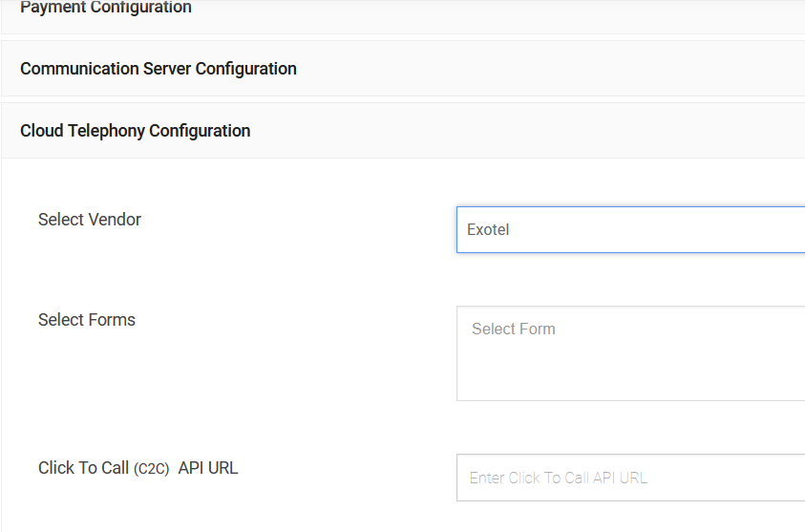Collapse the Cloud Telephony Configuration section
This screenshot has width=805, height=532.
(x=401, y=131)
